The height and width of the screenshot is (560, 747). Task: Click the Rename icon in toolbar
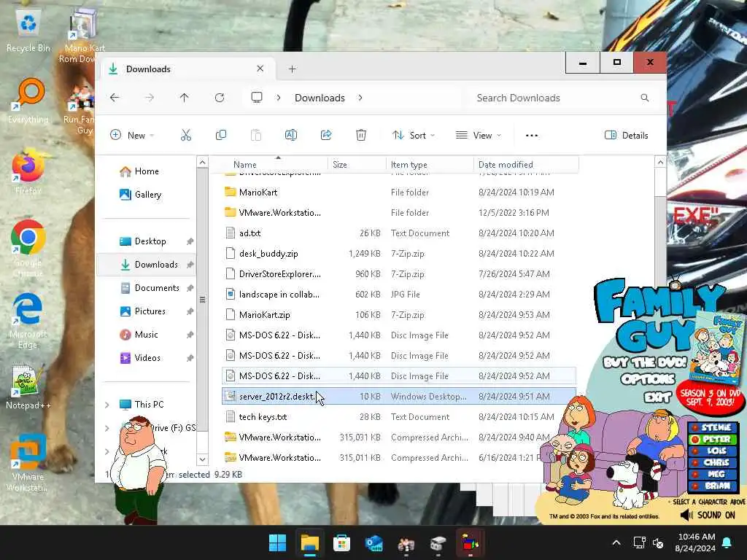click(x=291, y=135)
